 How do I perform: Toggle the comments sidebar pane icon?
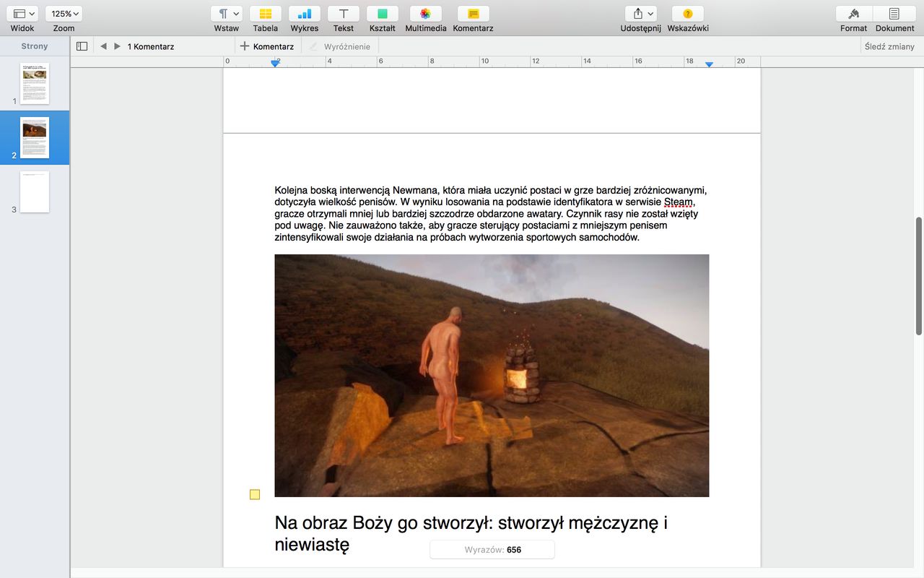click(82, 46)
